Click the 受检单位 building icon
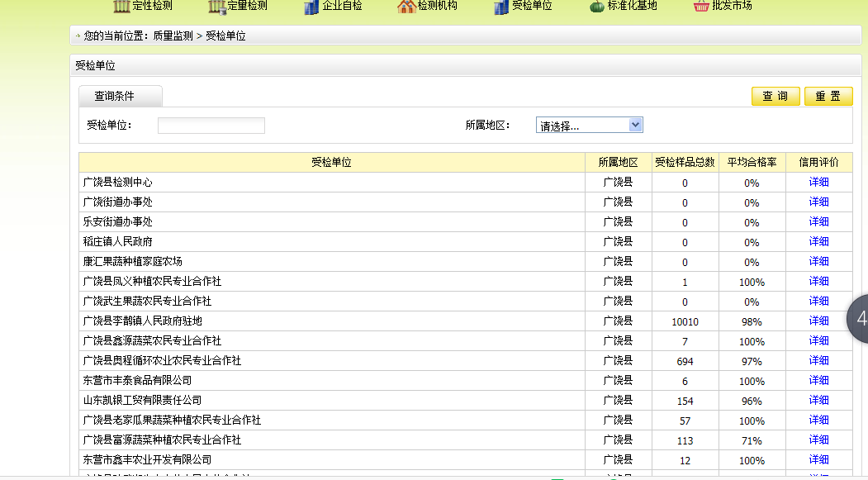Viewport: 868px width, 480px height. pos(501,7)
